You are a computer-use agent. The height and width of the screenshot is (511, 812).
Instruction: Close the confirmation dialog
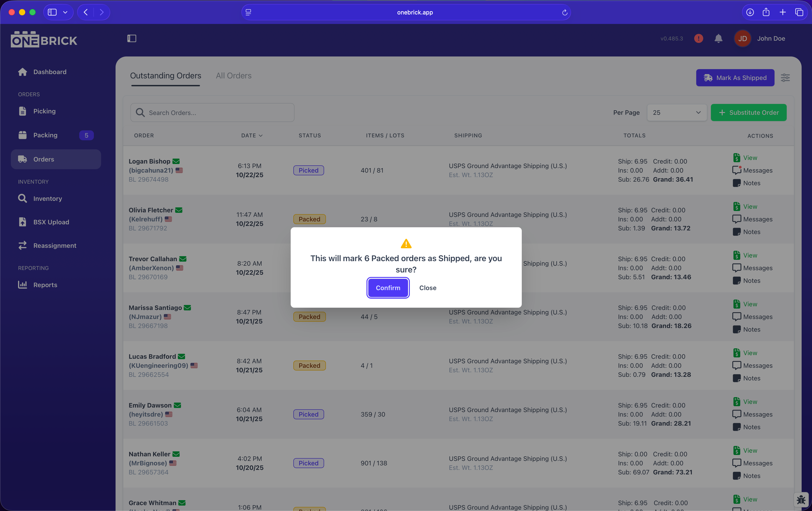tap(428, 288)
